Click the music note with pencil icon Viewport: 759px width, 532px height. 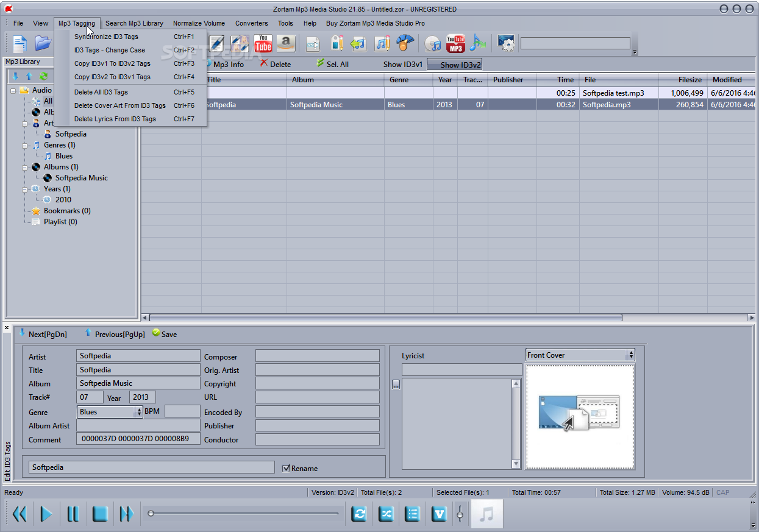coord(382,43)
